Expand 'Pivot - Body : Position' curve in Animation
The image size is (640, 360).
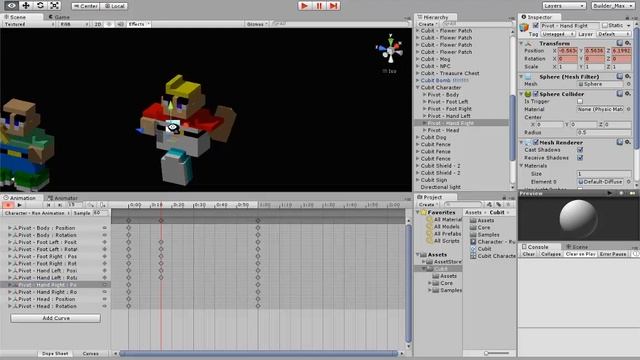pyautogui.click(x=10, y=228)
